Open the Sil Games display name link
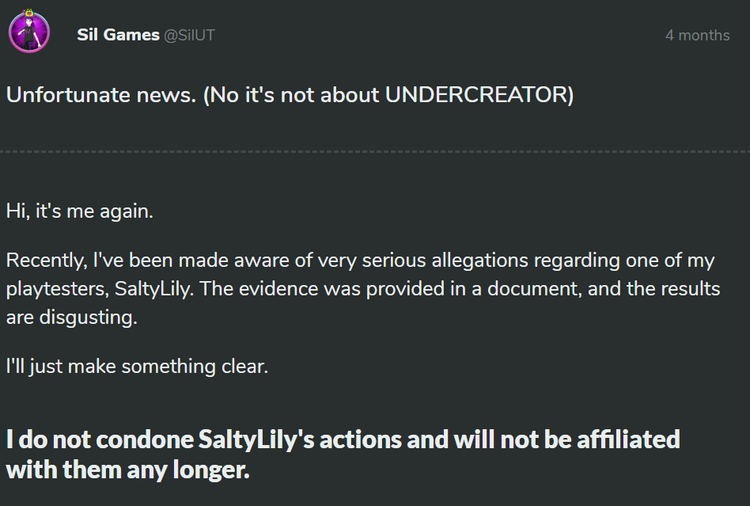This screenshot has width=750, height=506. [117, 35]
